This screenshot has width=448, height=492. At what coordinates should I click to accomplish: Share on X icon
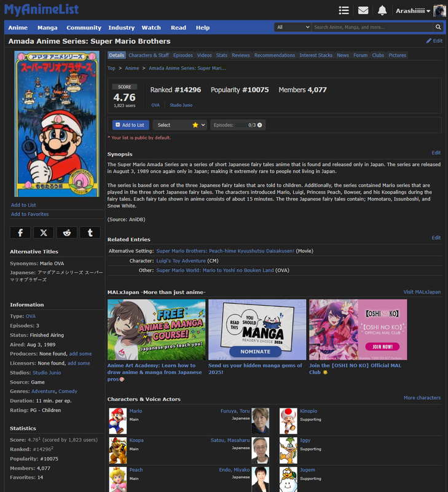[x=44, y=232]
